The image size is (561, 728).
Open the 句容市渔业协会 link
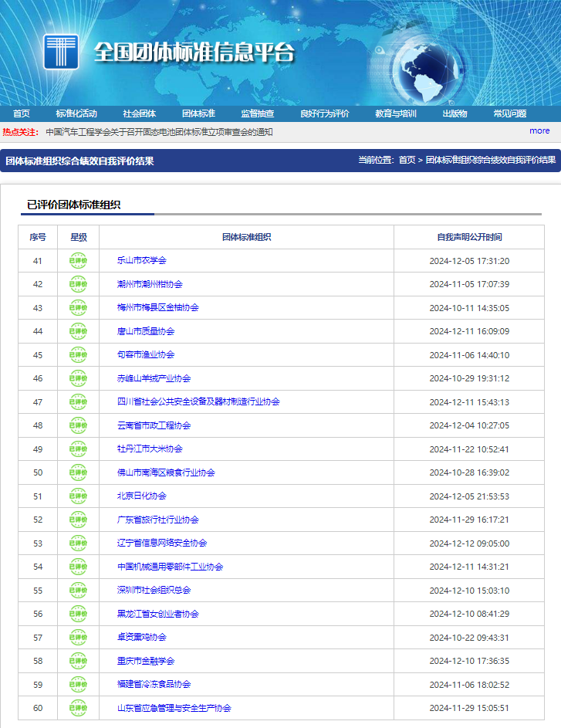click(x=146, y=354)
